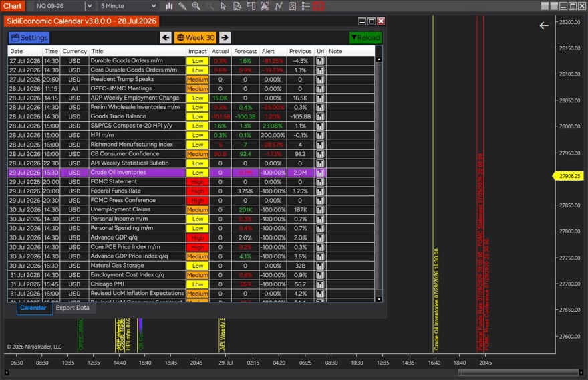This screenshot has height=380, width=588.
Task: Click the left arrow of chart scrollbar
Action: [x=7, y=373]
